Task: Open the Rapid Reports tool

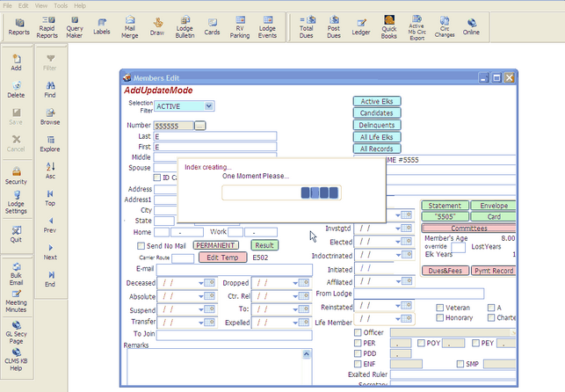Action: click(x=46, y=25)
